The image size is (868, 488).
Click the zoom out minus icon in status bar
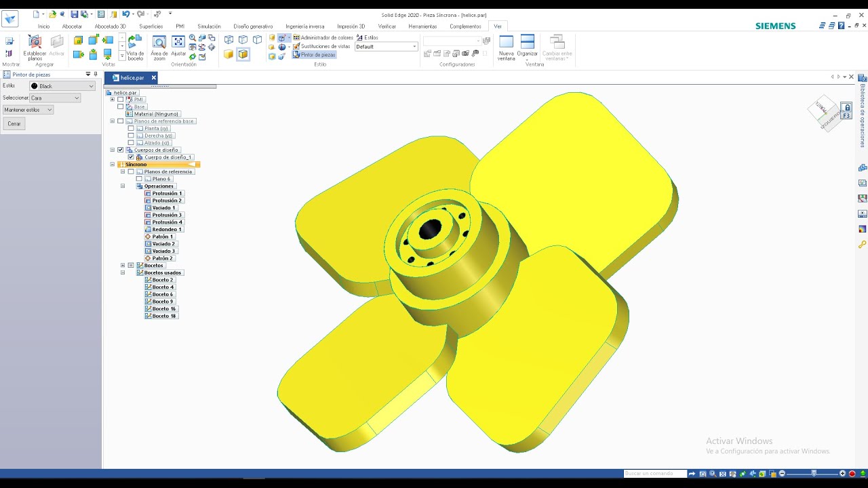783,474
